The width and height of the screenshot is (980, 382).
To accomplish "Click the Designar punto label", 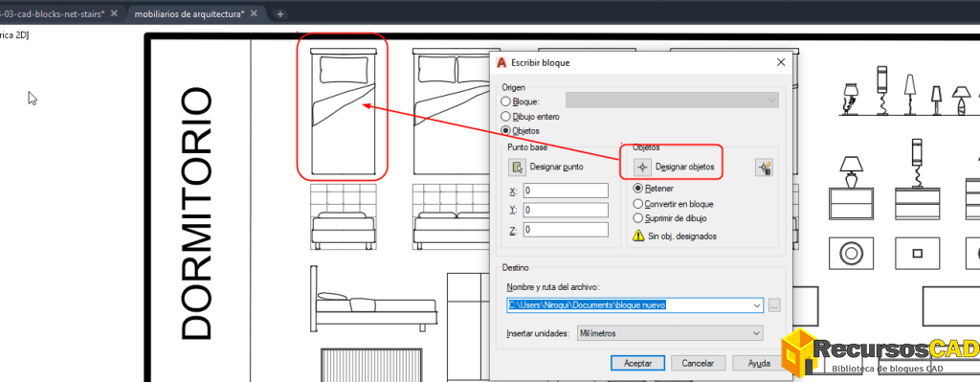I will tap(557, 168).
